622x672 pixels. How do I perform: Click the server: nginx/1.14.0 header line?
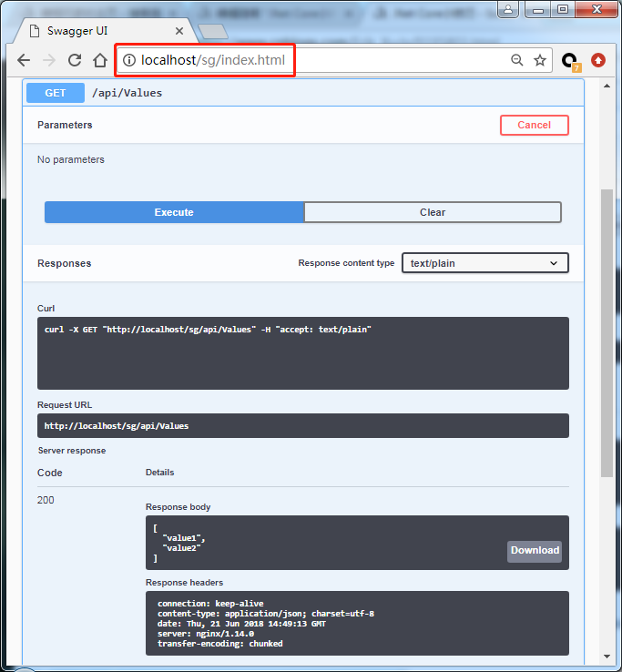[206, 634]
